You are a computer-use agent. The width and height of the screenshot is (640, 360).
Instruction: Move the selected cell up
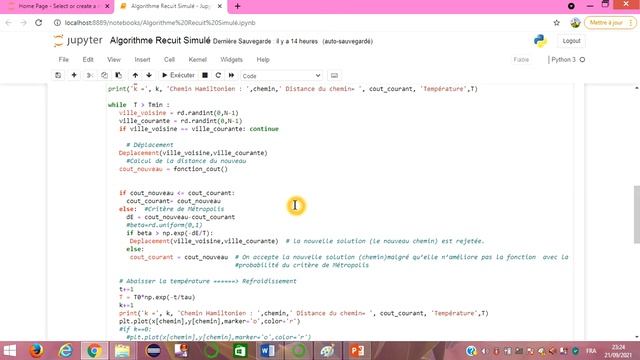[135, 76]
